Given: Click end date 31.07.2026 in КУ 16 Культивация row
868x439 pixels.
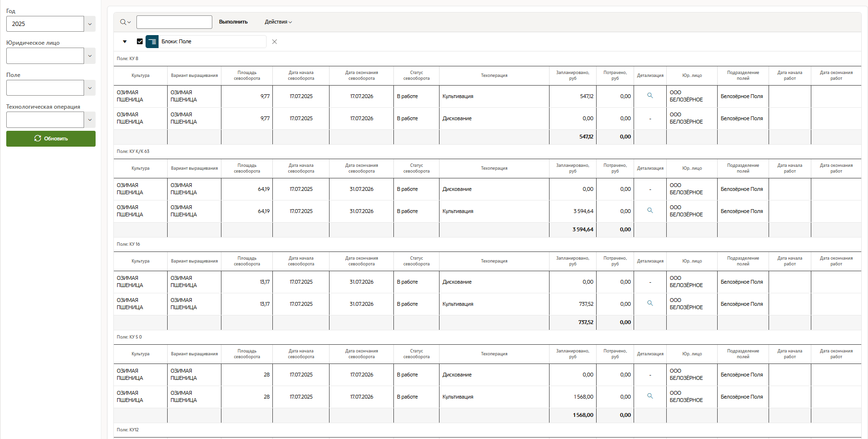Looking at the screenshot, I should [x=361, y=304].
